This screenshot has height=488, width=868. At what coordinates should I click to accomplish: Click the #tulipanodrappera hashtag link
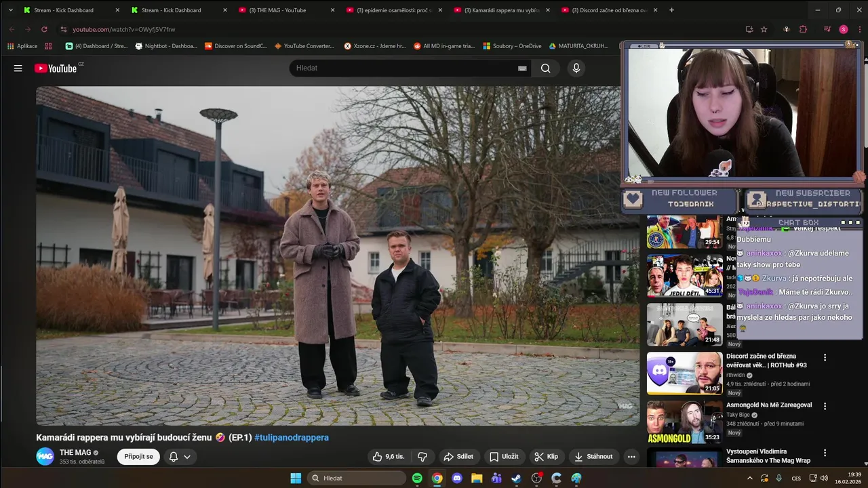(292, 438)
